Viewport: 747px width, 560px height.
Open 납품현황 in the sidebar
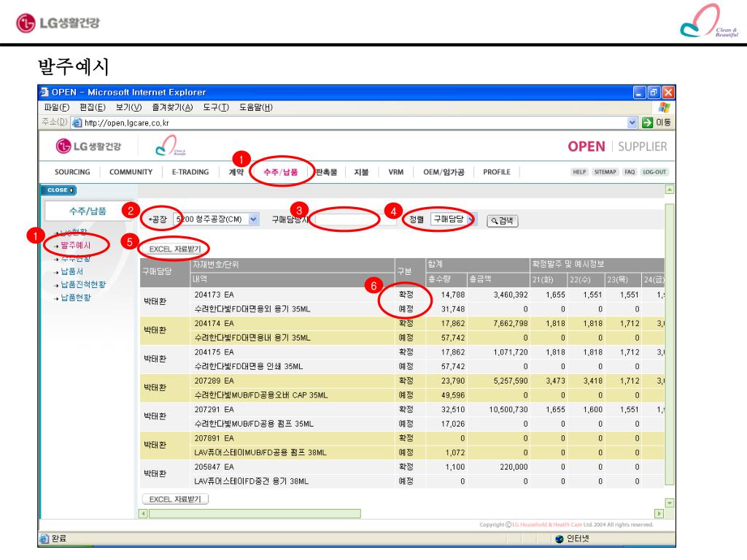point(76,297)
